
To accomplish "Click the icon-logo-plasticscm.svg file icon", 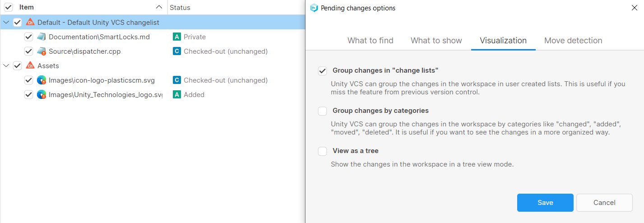I will pyautogui.click(x=42, y=80).
